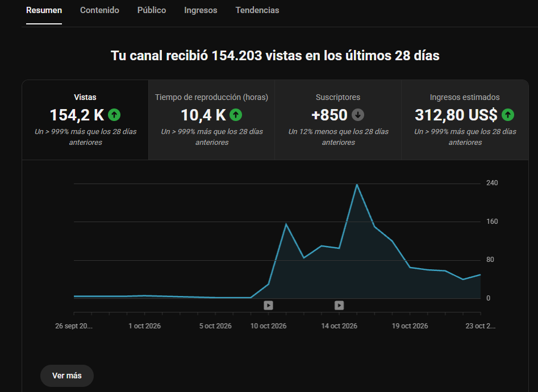The image size is (538, 392).
Task: Click the green up arrow beside 154,2 K
Action: (114, 115)
